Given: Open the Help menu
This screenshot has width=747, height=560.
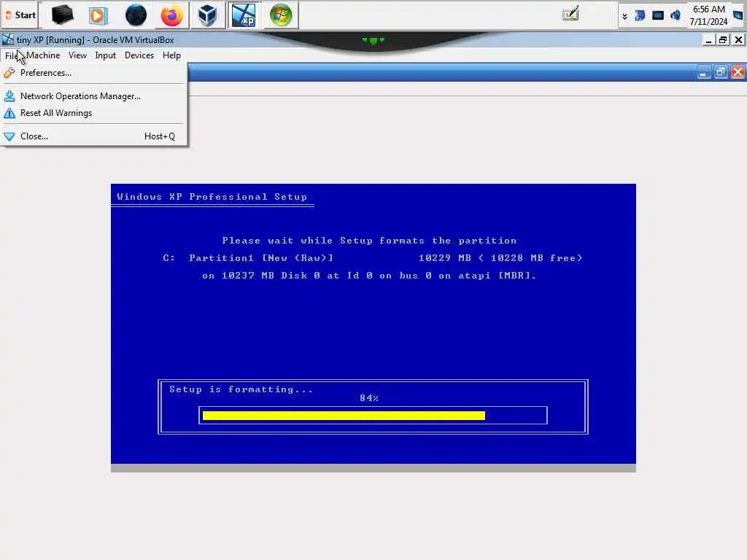Looking at the screenshot, I should tap(171, 55).
